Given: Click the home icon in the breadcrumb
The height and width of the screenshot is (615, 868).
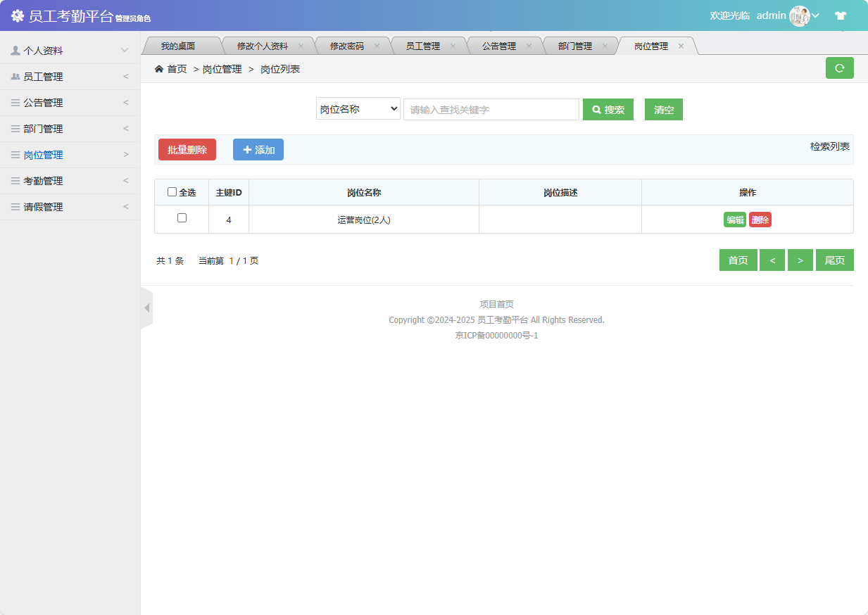Looking at the screenshot, I should pos(159,68).
